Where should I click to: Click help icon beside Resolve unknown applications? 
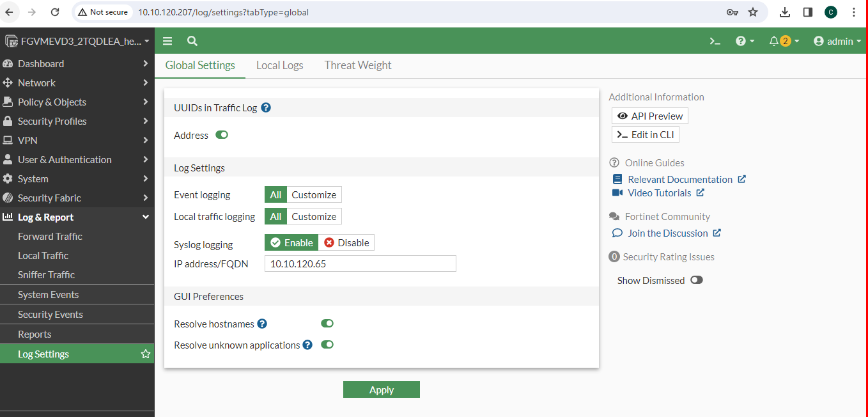tap(307, 345)
